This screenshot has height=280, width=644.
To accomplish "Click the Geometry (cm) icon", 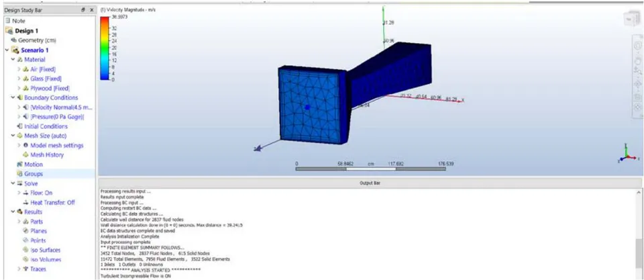I will (14, 40).
